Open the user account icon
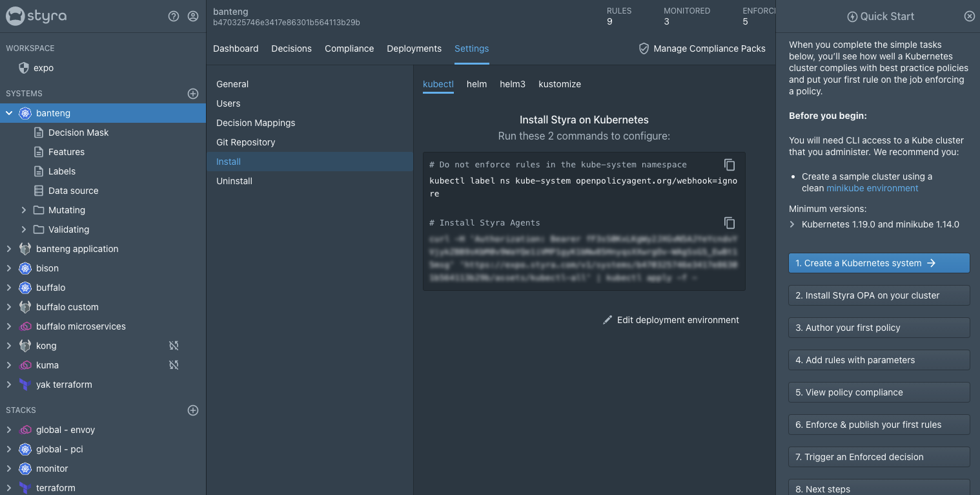This screenshot has width=980, height=495. point(193,16)
